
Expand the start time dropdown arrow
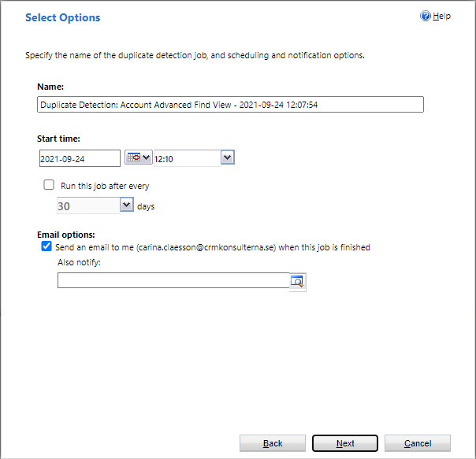tap(227, 158)
